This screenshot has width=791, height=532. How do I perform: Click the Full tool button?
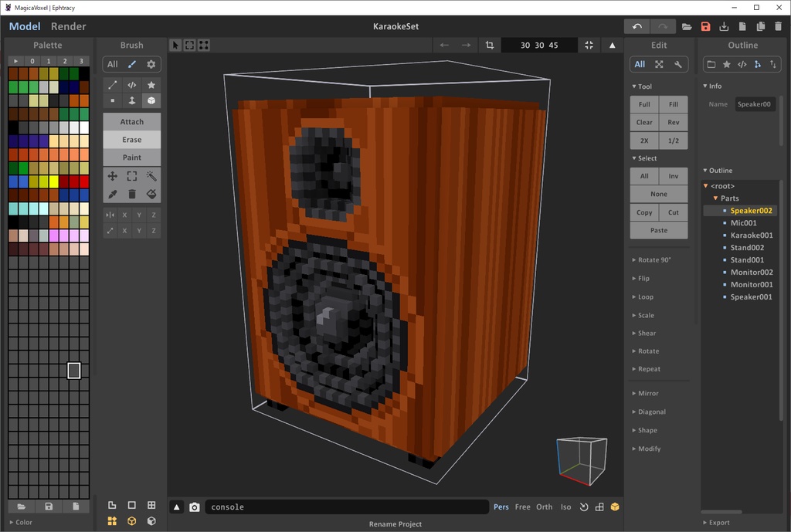pos(644,104)
